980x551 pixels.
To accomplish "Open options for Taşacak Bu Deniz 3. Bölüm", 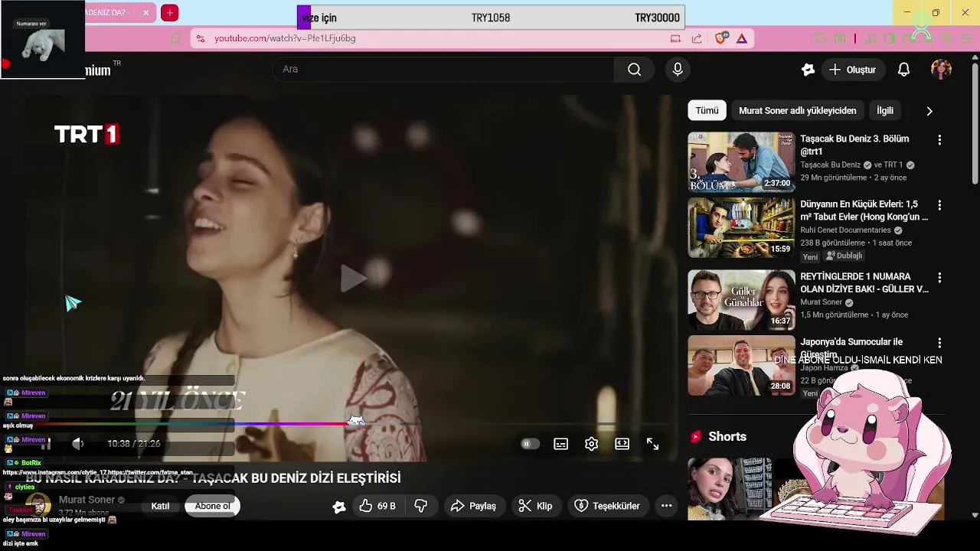I will pyautogui.click(x=939, y=140).
